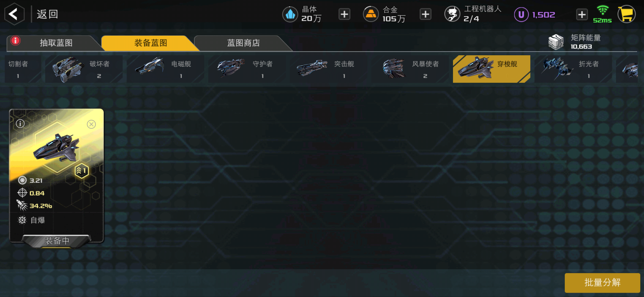Add more alloy with plus icon

pyautogui.click(x=425, y=14)
